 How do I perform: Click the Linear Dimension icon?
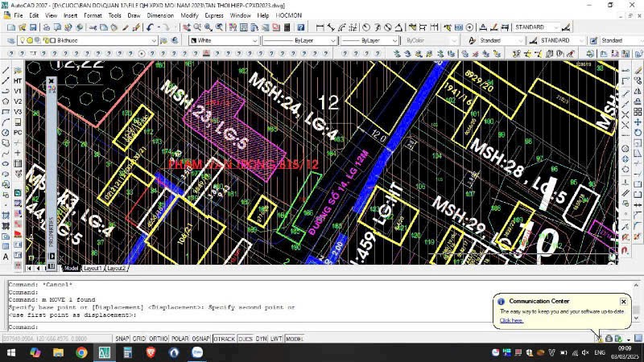(320, 27)
